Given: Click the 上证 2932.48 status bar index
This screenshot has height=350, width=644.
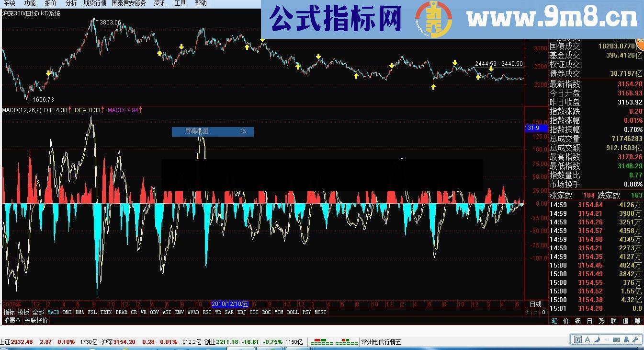Looking at the screenshot, I should pyautogui.click(x=16, y=342).
